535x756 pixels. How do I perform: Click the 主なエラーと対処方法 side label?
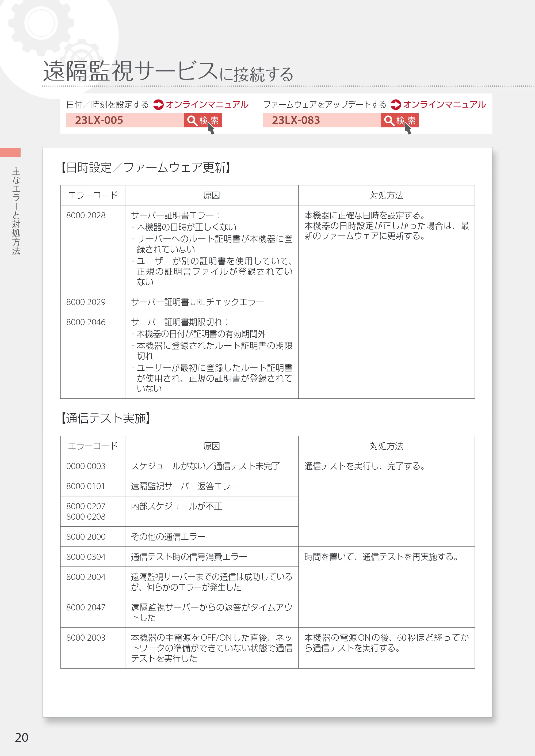(x=16, y=211)
